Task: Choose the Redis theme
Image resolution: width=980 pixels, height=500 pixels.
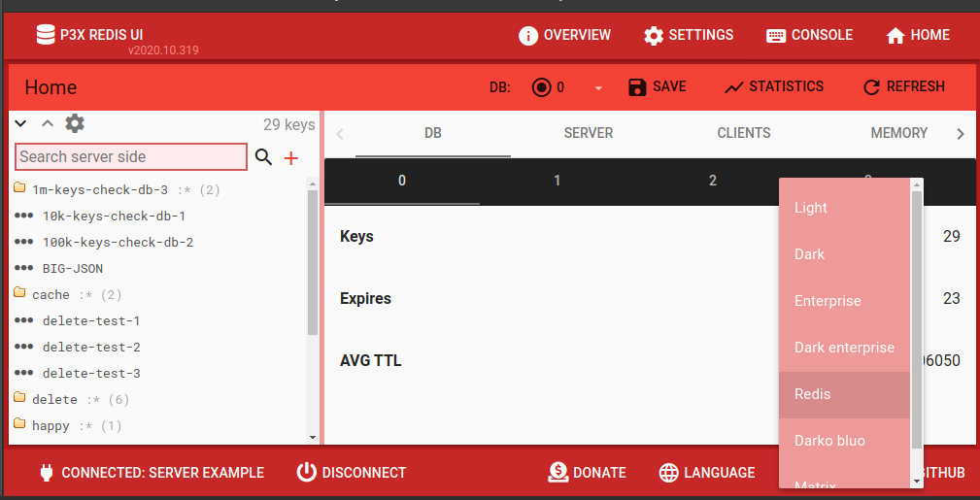Action: tap(844, 394)
